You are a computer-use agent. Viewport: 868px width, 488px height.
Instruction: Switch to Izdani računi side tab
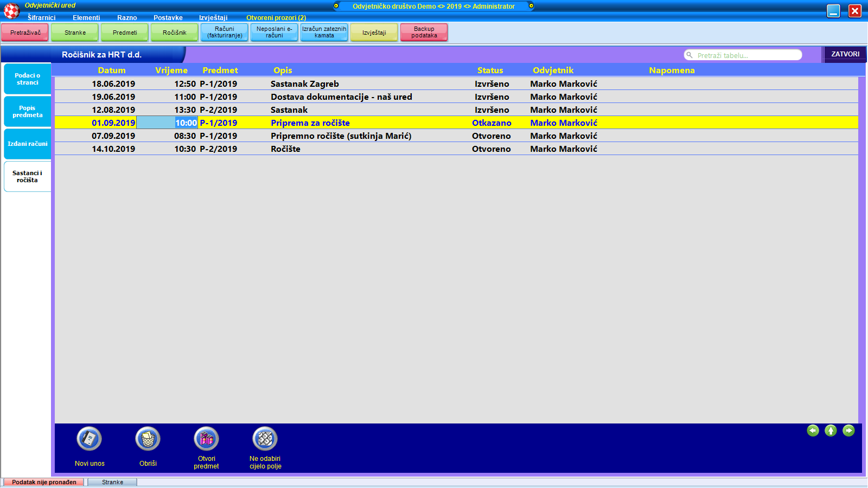pyautogui.click(x=27, y=144)
